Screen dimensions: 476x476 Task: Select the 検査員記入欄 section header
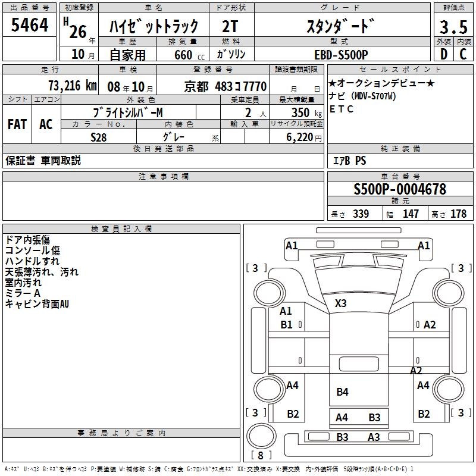[121, 229]
